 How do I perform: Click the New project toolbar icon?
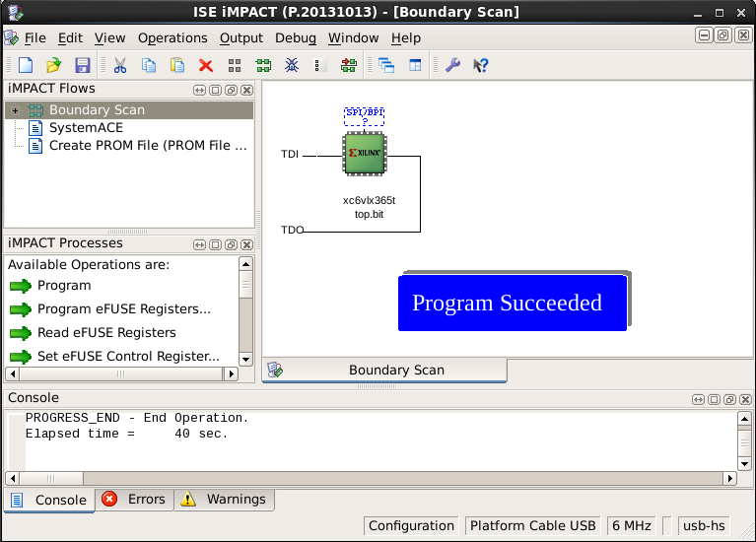coord(26,65)
